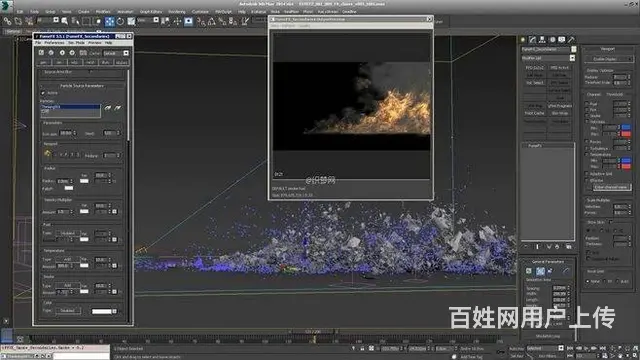Click the Spacing value field
Screen dimensions: 640x360
coord(559,288)
